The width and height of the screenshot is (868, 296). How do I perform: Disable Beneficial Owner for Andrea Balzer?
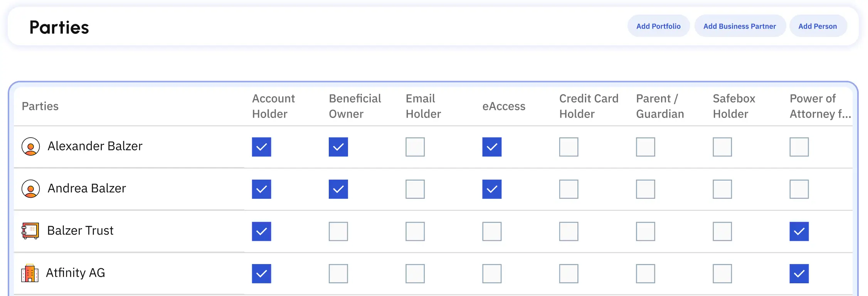pos(338,189)
